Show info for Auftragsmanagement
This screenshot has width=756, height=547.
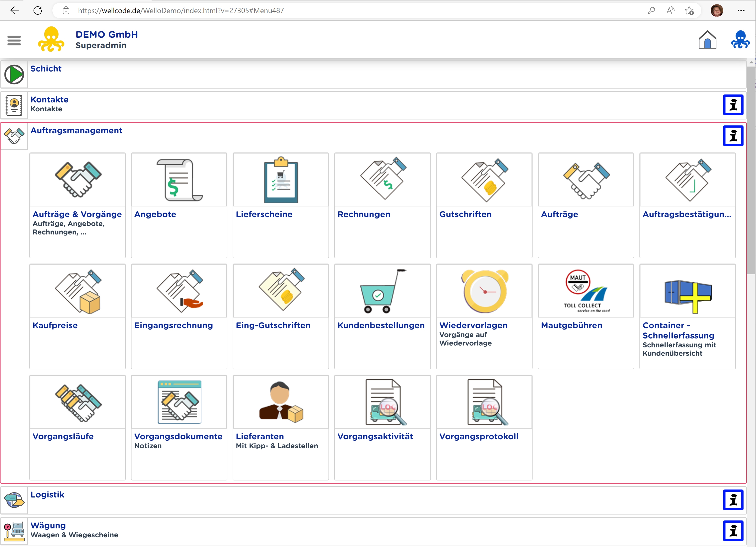pos(733,136)
